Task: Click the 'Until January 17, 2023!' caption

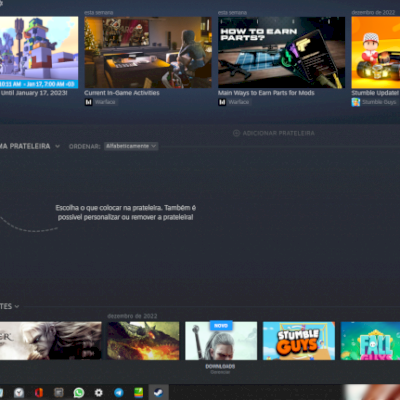Action: [34, 93]
